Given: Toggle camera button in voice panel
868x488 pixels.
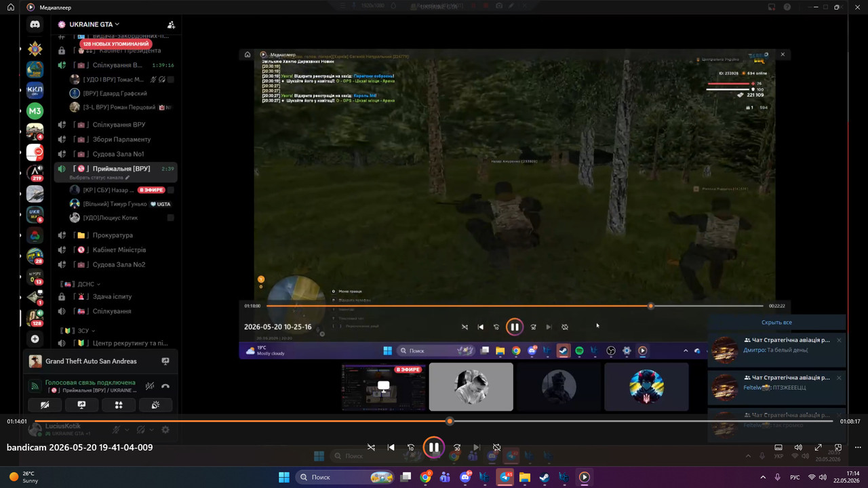Looking at the screenshot, I should click(x=45, y=405).
